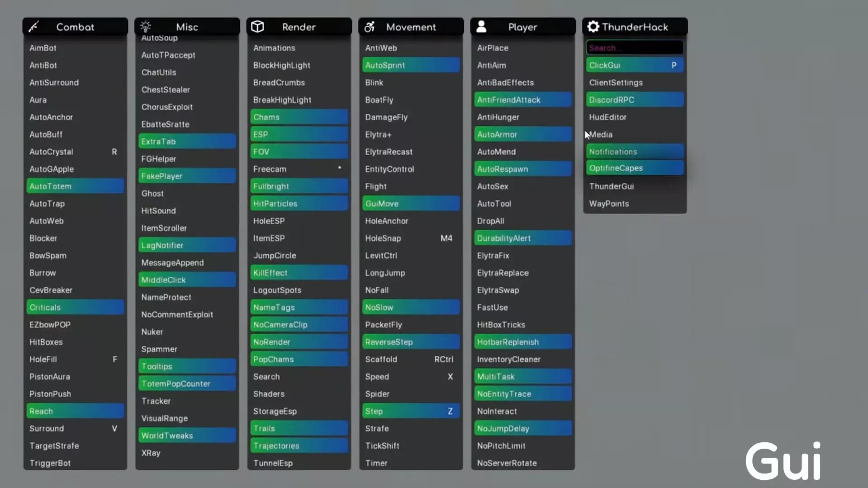Enable the Freecam module

point(299,169)
